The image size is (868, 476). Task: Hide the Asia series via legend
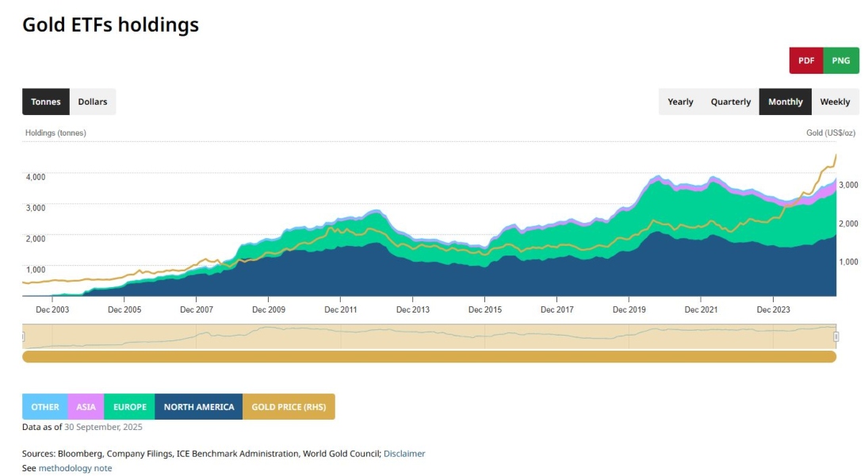pos(86,407)
